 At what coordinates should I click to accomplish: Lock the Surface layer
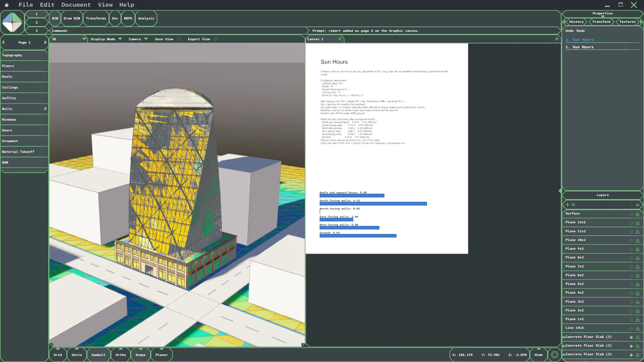[638, 214]
